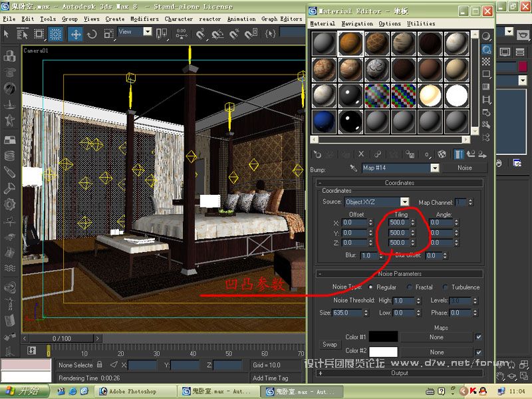Activate the Select and Scale tool
Viewport: 532px width, 399px height.
point(108,34)
